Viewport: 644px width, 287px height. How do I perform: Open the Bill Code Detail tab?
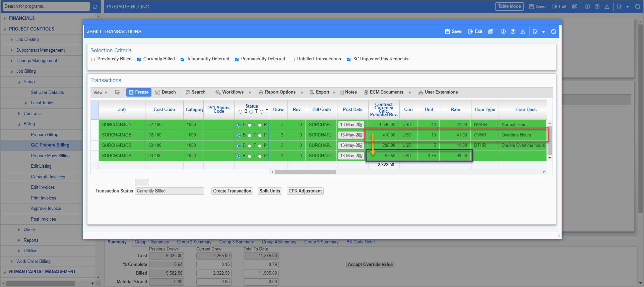click(x=361, y=242)
